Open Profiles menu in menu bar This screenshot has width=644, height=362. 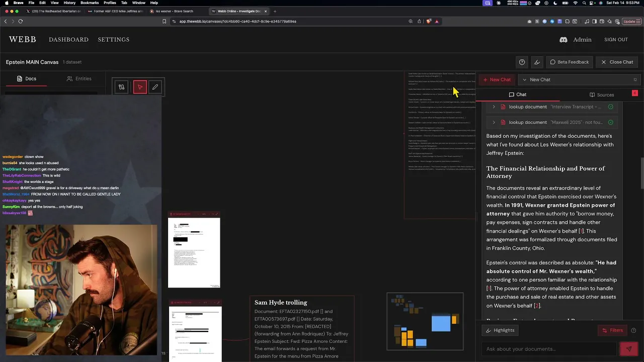(110, 3)
